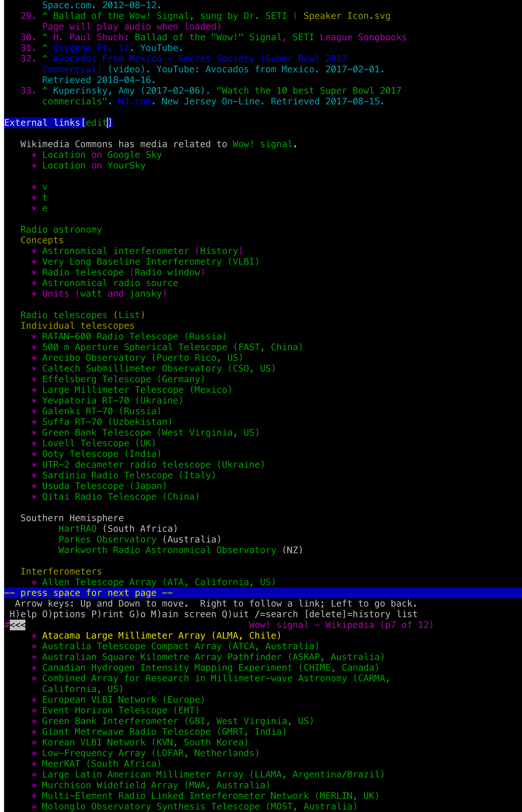
Task: Follow Lovell Telescope link
Action: 99,443
